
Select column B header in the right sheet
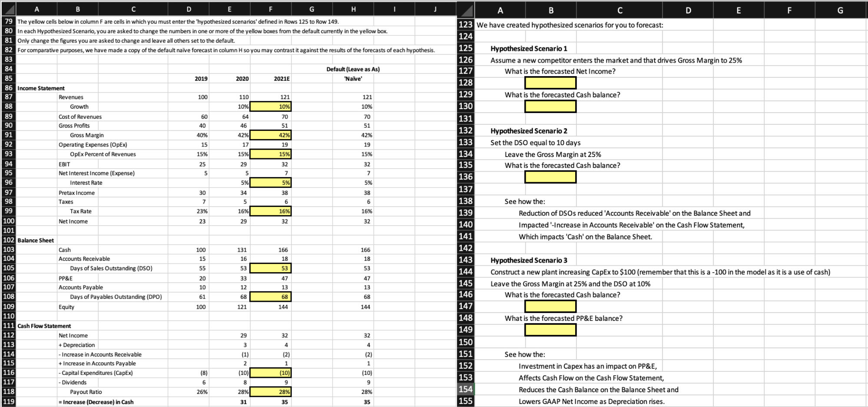[551, 11]
